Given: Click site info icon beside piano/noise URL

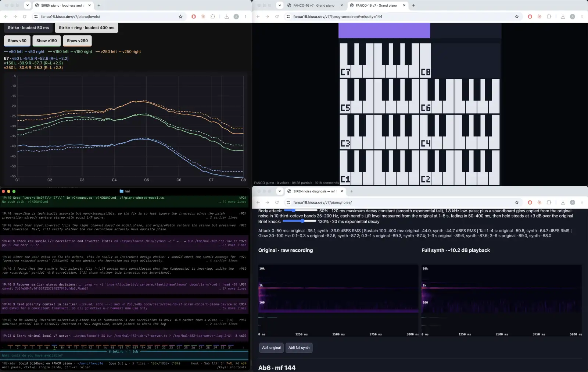Looking at the screenshot, I should click(x=288, y=202).
